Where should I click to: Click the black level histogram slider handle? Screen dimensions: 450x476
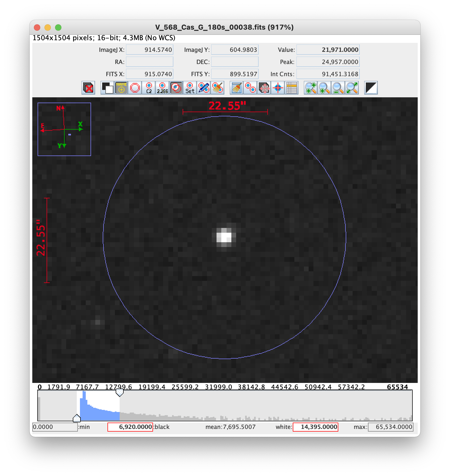click(76, 418)
